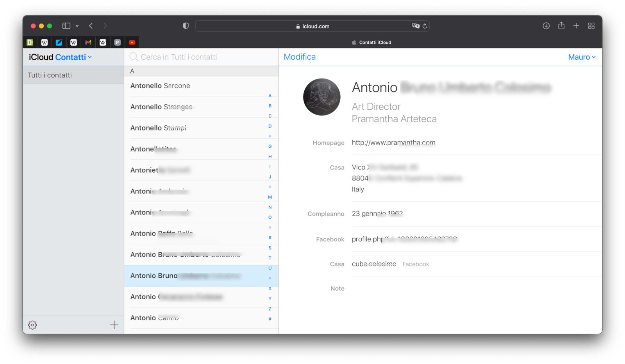Open the Share menu icon

pos(561,25)
